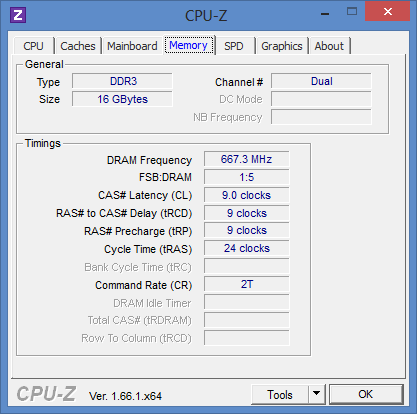Screen dimensions: 417x414
Task: Click the CPU-Z title bar text
Action: click(x=206, y=16)
